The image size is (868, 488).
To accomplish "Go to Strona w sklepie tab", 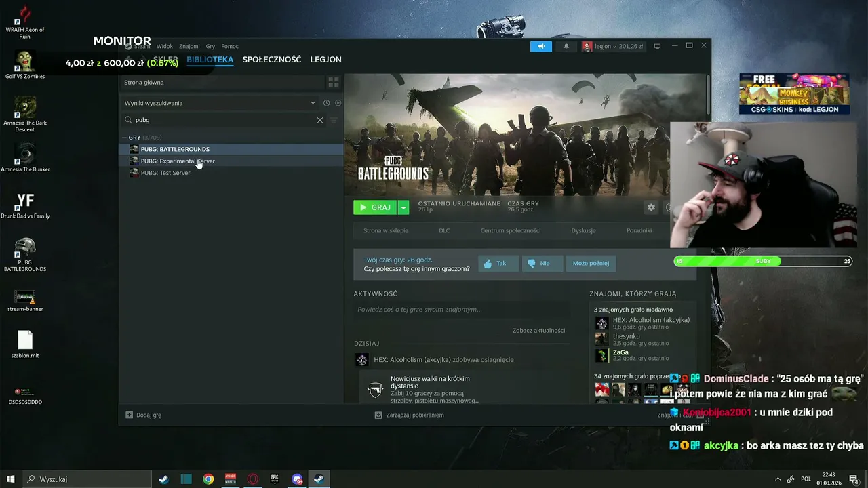I will point(386,230).
